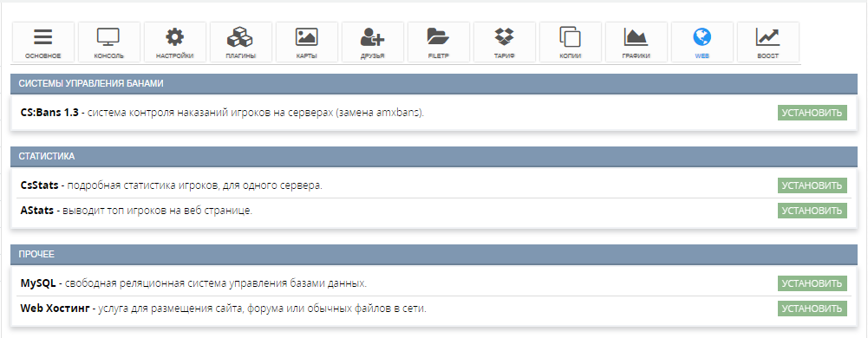This screenshot has height=338, width=868.
Task: Install CS:Bans 1.3 with Установить
Action: (x=813, y=113)
